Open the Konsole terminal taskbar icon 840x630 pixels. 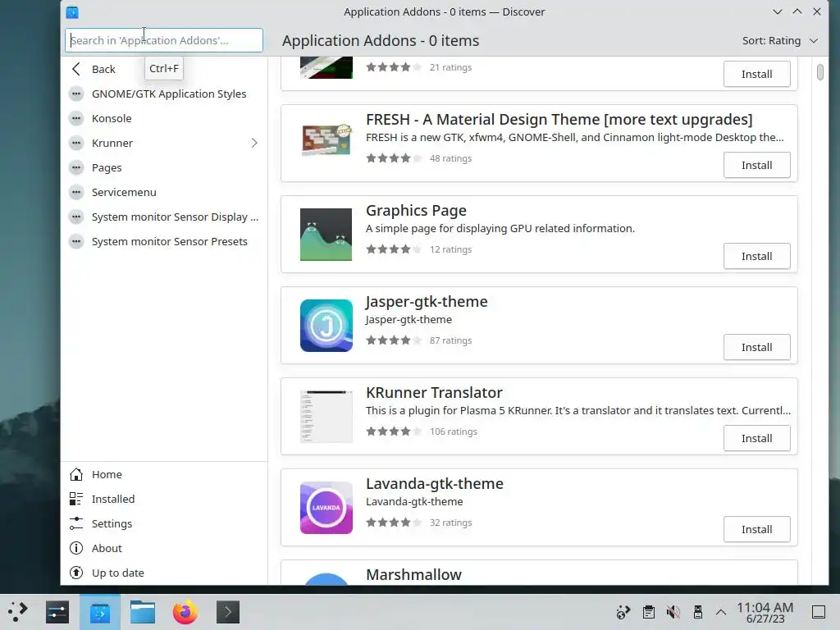(228, 612)
